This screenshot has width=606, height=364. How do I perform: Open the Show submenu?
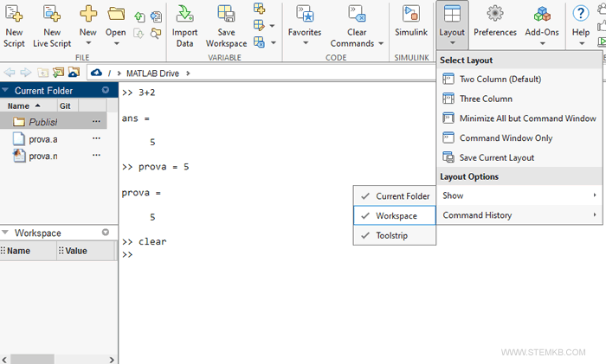(x=519, y=195)
